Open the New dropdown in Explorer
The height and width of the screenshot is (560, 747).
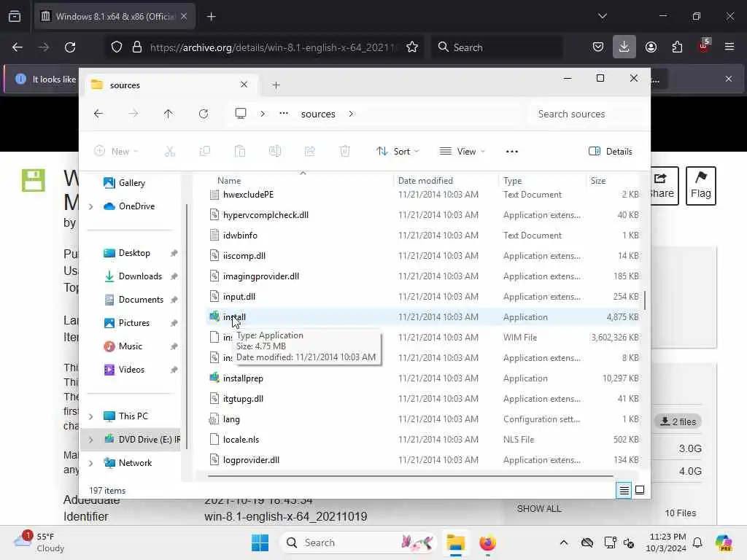click(x=116, y=152)
